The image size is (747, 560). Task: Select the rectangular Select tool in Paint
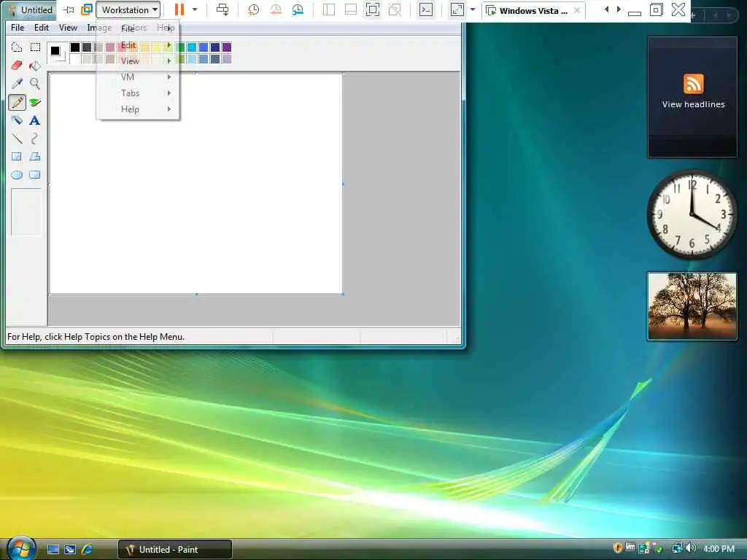(35, 47)
